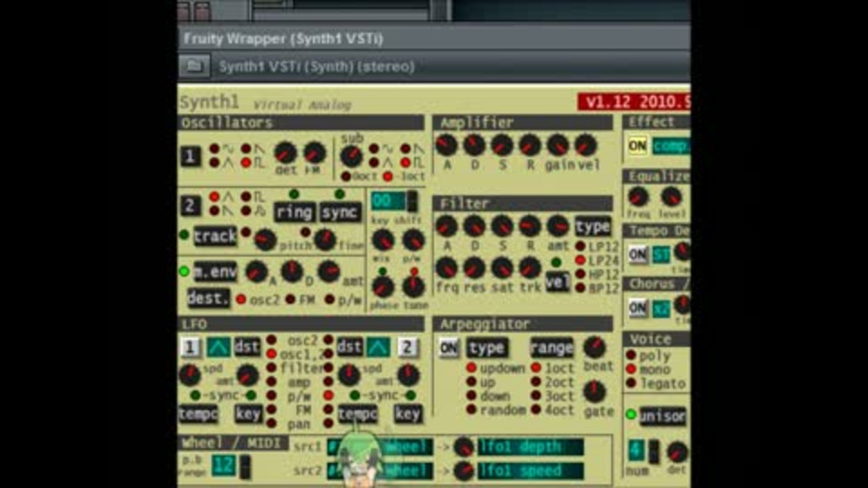Select legato voice mode
The height and width of the screenshot is (488, 868).
[x=631, y=383]
